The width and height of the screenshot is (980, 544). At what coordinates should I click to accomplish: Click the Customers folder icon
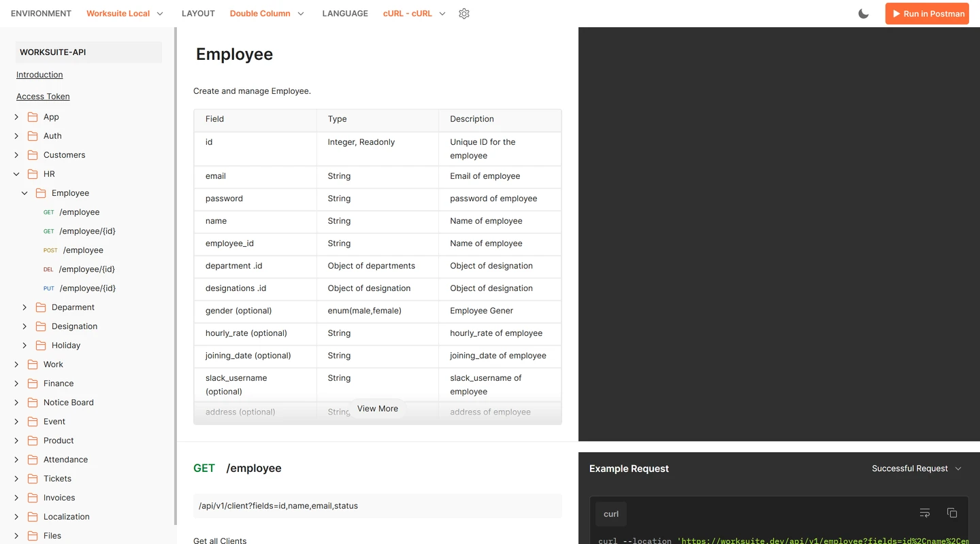pyautogui.click(x=33, y=155)
